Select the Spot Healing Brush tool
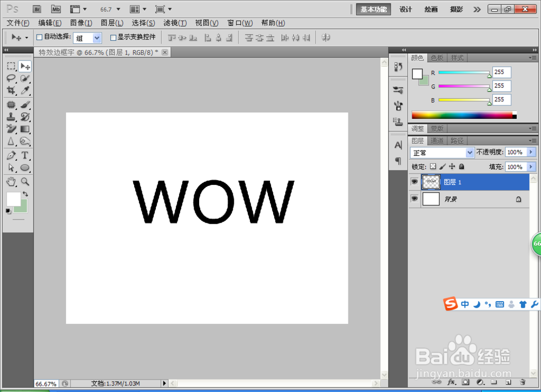541x392 pixels. click(x=11, y=104)
